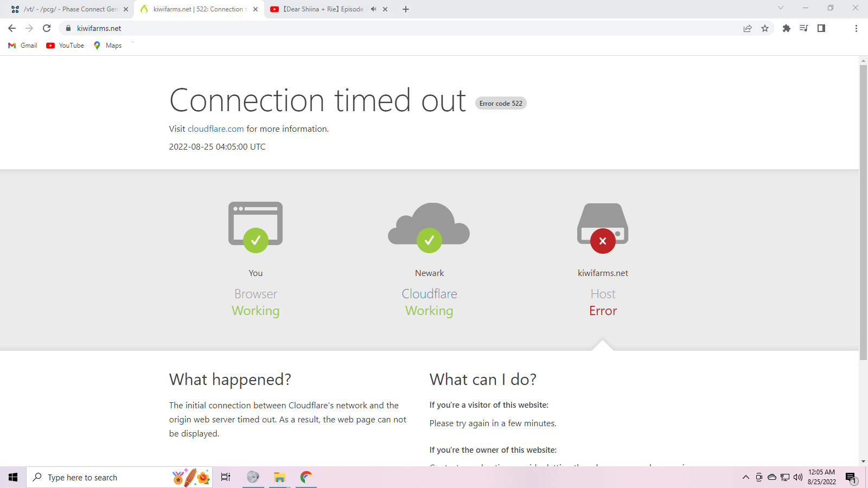Open Chrome's three-dot menu
868x488 pixels.
tap(856, 28)
